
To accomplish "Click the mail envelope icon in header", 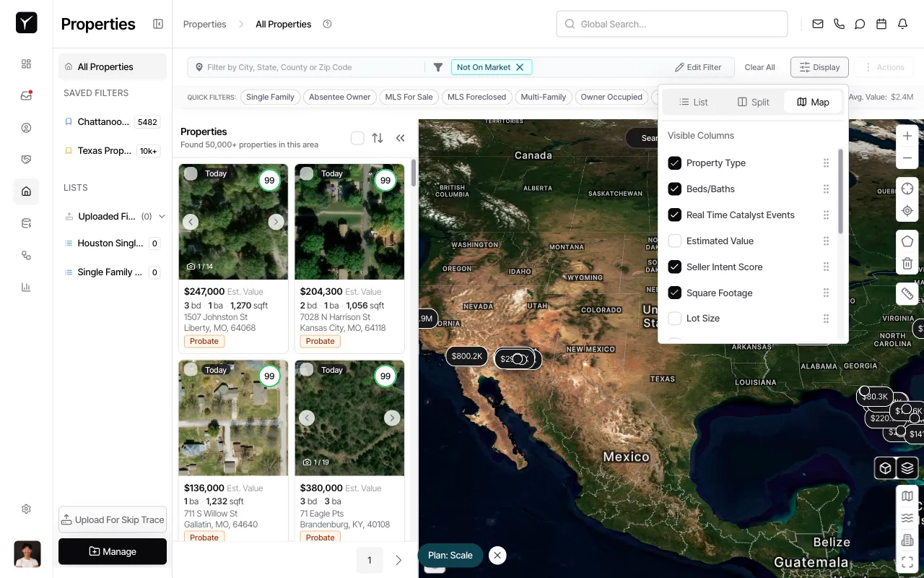I will [818, 24].
